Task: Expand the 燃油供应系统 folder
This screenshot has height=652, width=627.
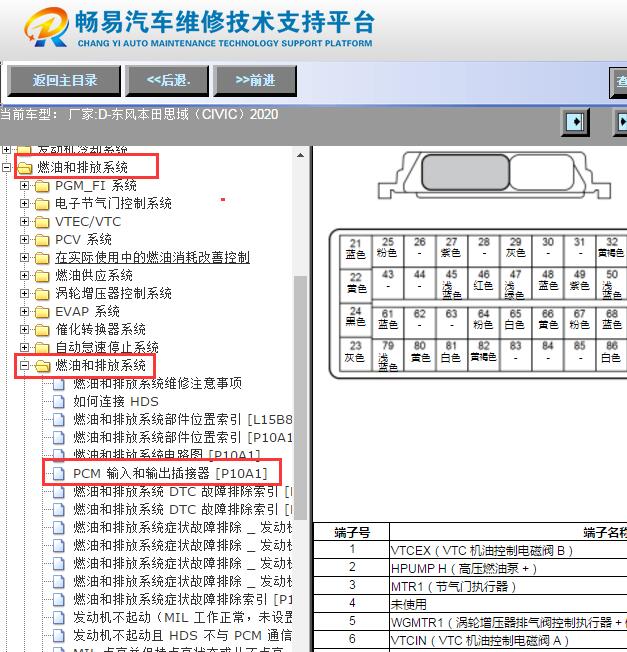Action: point(25,275)
